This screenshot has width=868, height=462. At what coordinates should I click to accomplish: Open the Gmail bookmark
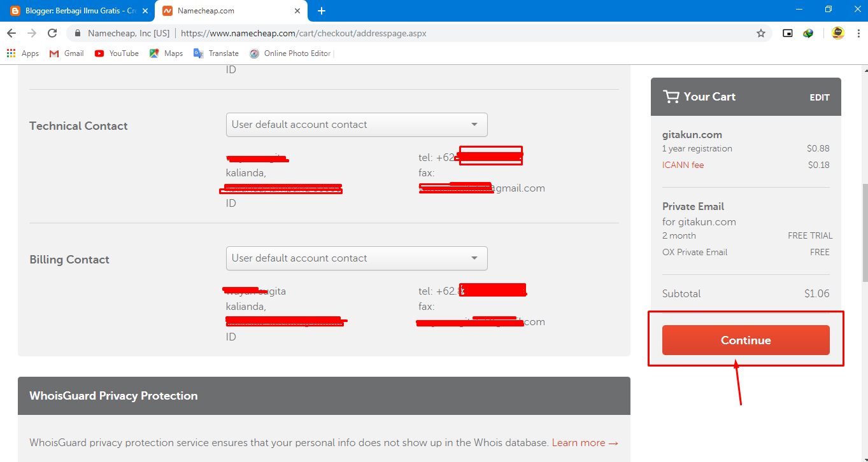(67, 53)
